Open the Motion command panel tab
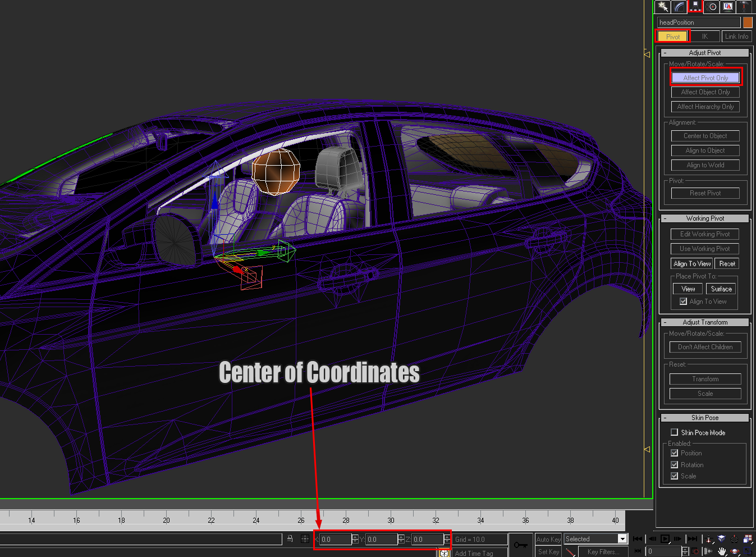Image resolution: width=756 pixels, height=557 pixels. [712, 7]
